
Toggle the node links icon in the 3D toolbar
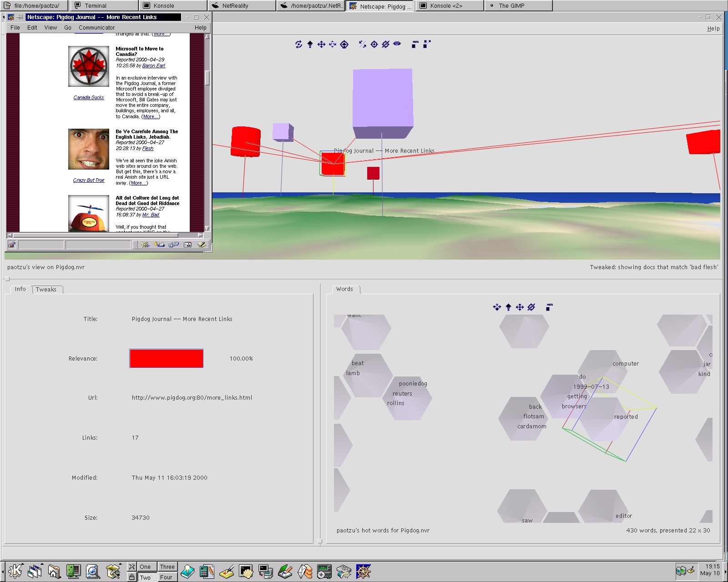pos(427,44)
